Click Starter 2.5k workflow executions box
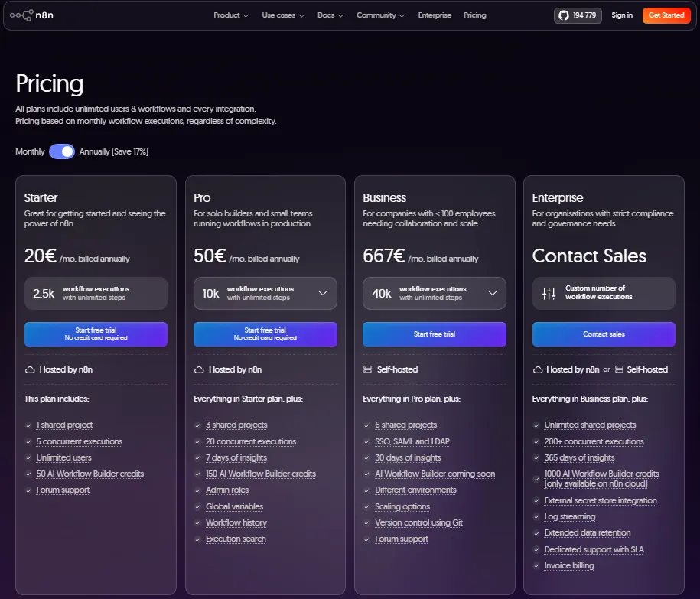 click(96, 293)
